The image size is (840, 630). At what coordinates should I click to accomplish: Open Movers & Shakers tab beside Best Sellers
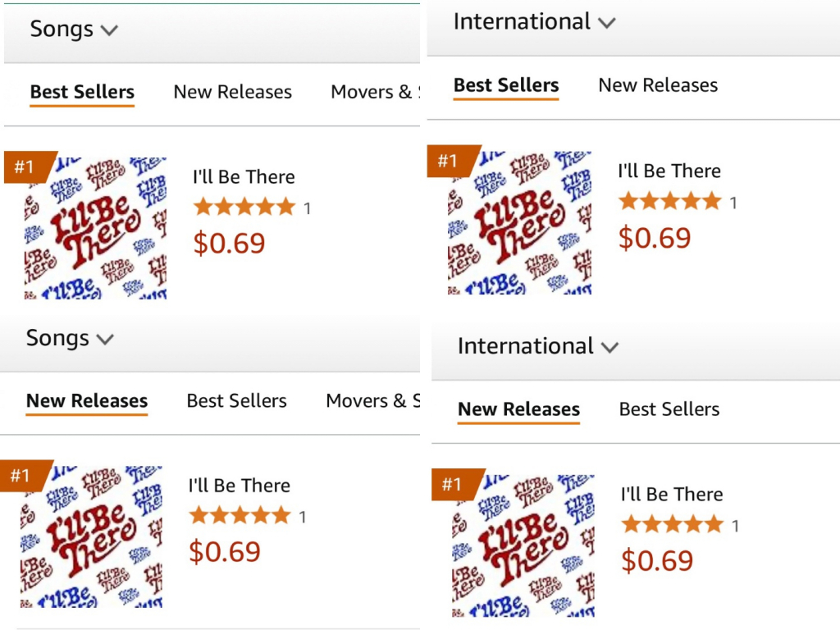372,401
